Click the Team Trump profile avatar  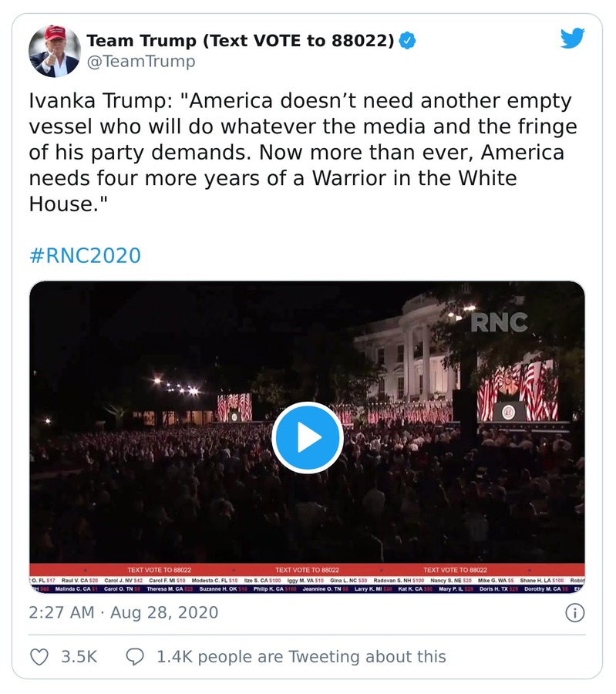click(55, 51)
